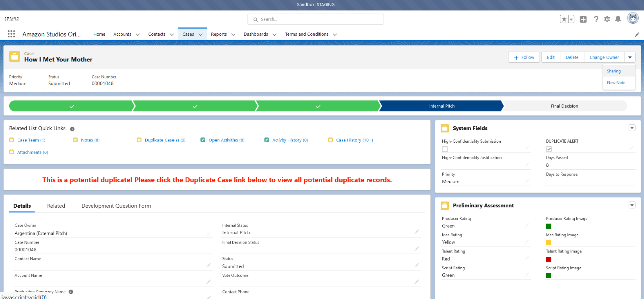644x299 pixels.
Task: Click the red Talent Rating Image swatch
Action: tap(549, 259)
